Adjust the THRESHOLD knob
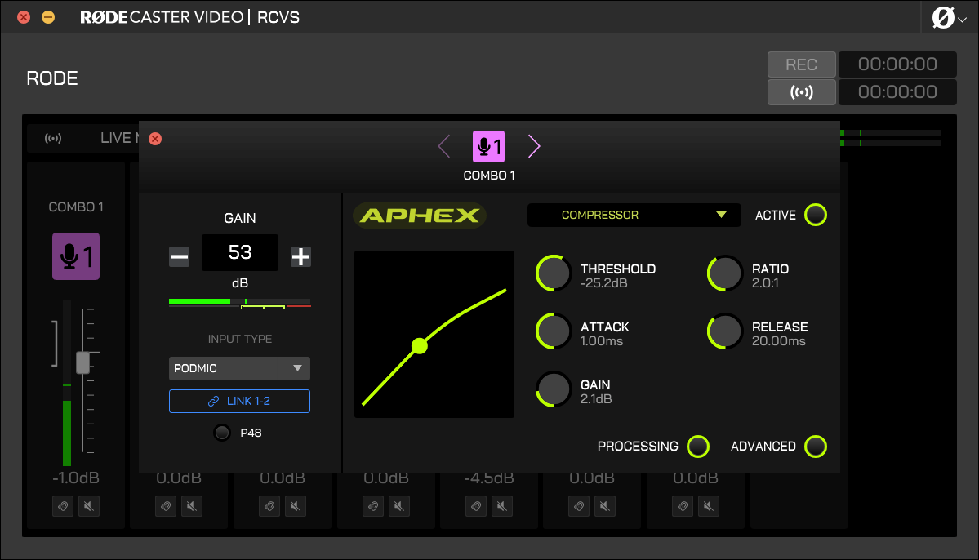 tap(553, 273)
